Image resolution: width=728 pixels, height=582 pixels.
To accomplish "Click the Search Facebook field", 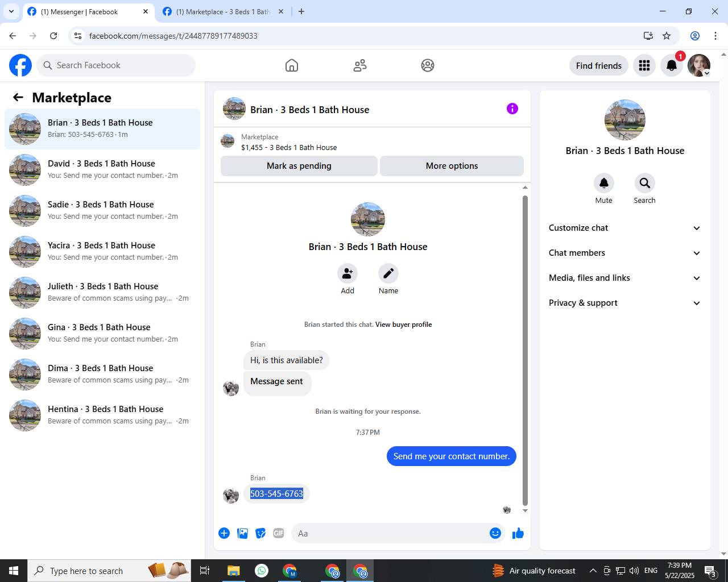I will click(116, 65).
